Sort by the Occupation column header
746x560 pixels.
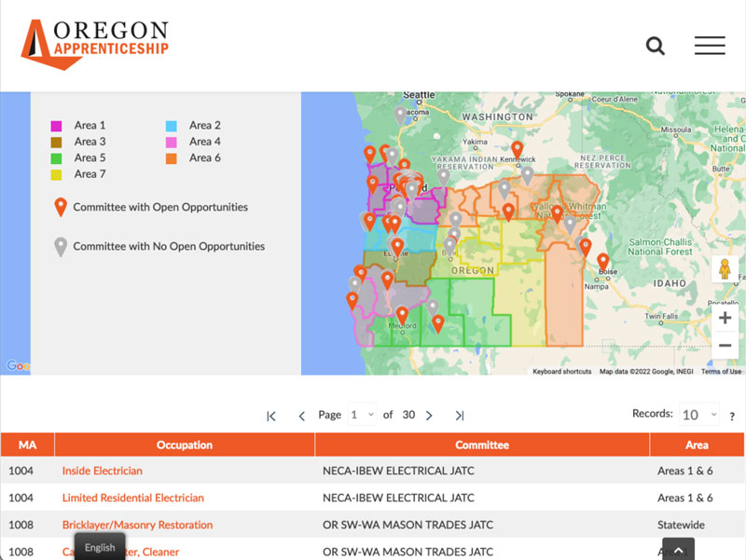click(x=185, y=445)
